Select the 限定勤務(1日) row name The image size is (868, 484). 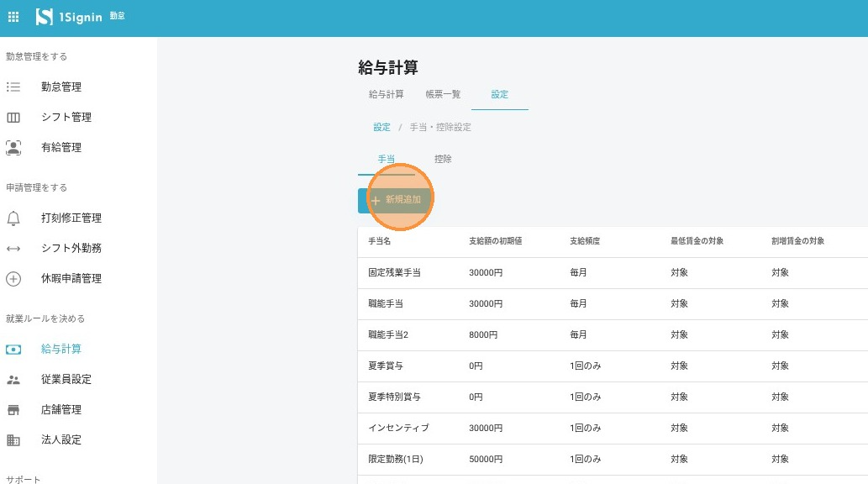(x=396, y=459)
